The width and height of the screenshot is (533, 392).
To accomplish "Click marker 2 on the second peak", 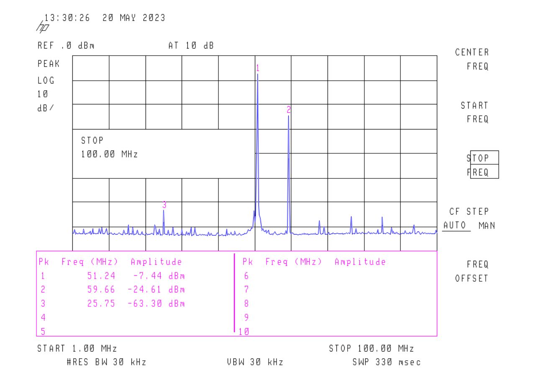I will (x=288, y=109).
